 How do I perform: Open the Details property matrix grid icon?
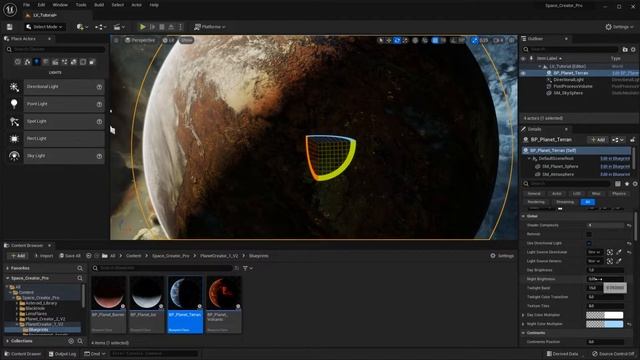(x=618, y=184)
